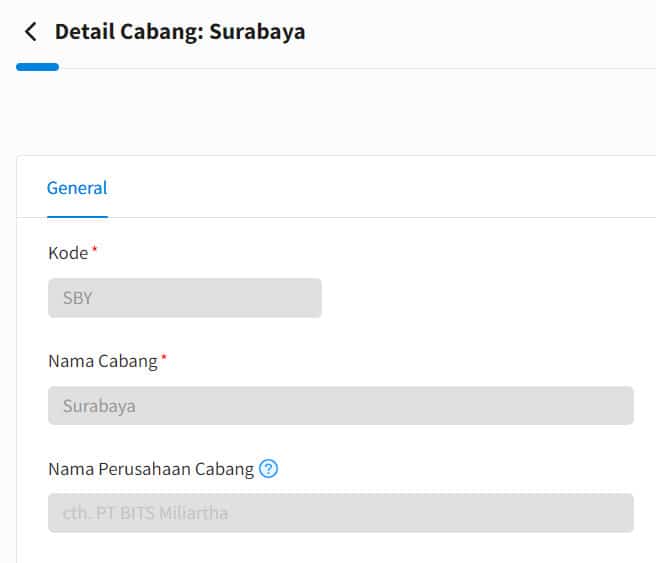The width and height of the screenshot is (656, 563).
Task: Select the Nama Cabang field showing Surabaya
Action: point(341,406)
